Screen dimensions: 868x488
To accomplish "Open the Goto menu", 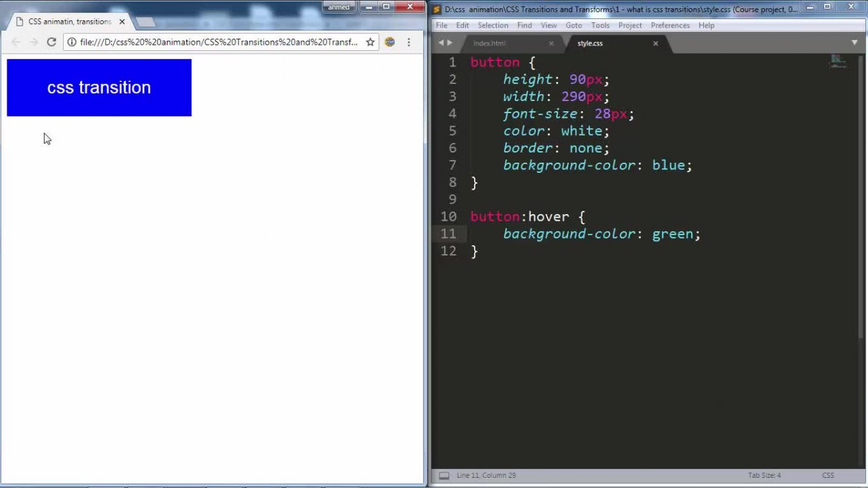I will 574,25.
